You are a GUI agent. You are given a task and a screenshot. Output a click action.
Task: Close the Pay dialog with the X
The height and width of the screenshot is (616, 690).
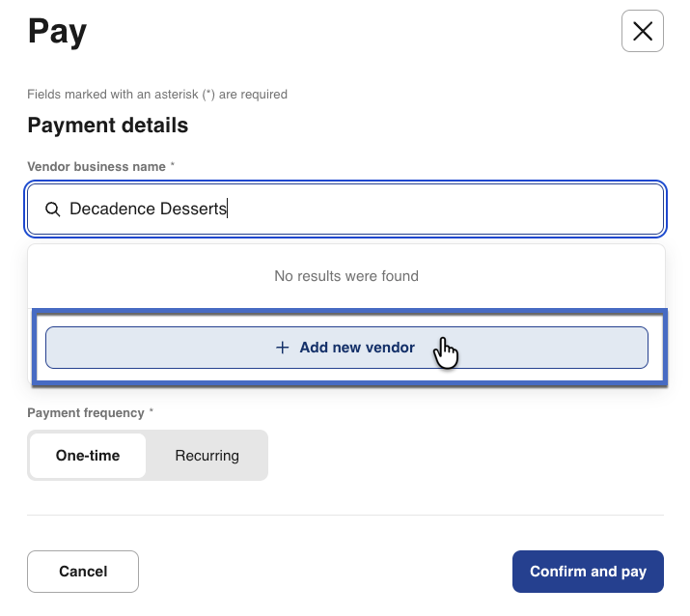(x=642, y=32)
